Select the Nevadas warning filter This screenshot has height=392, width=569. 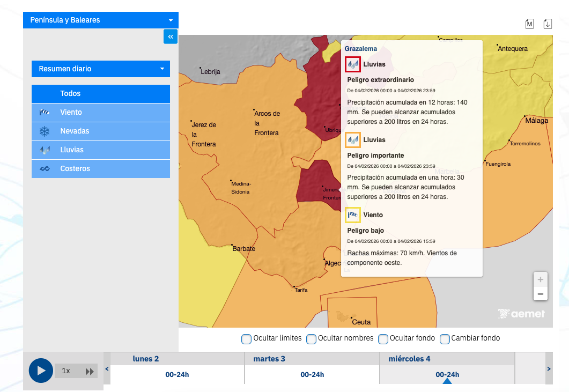(101, 131)
